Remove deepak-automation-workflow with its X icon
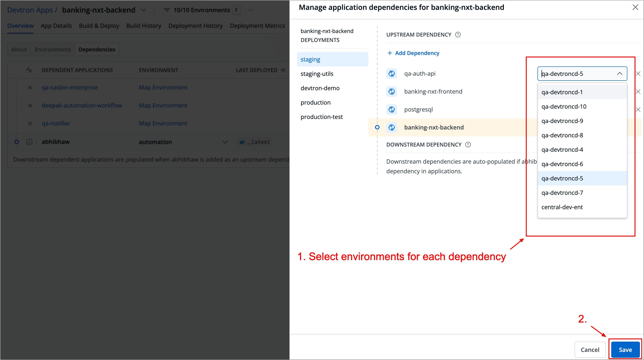 [30, 106]
